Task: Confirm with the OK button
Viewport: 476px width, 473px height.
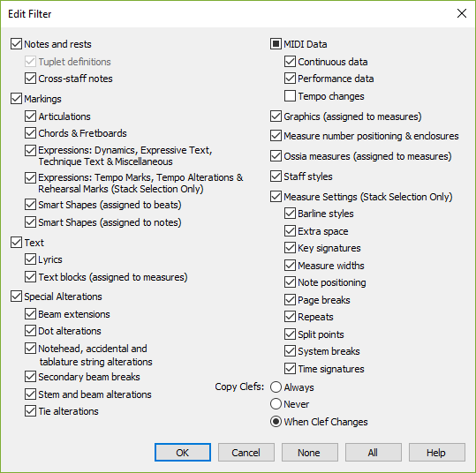Action: (x=183, y=453)
